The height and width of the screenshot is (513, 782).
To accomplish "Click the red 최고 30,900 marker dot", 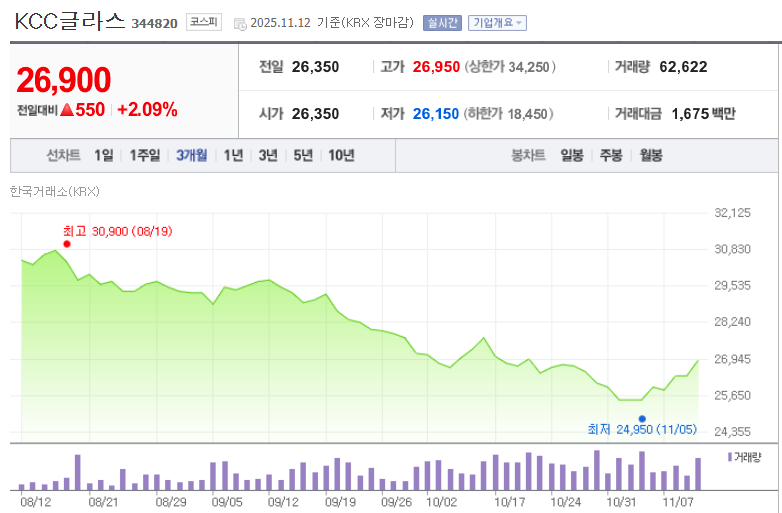I will 67,244.
